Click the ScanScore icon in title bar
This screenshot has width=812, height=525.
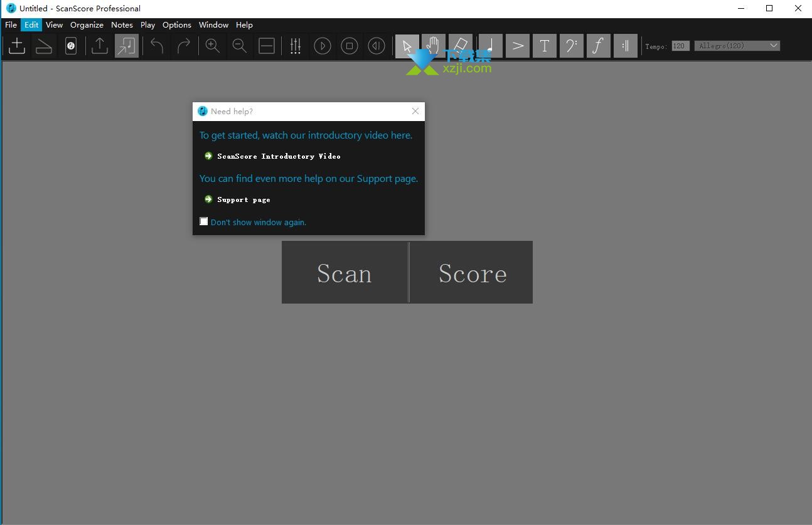click(x=11, y=8)
